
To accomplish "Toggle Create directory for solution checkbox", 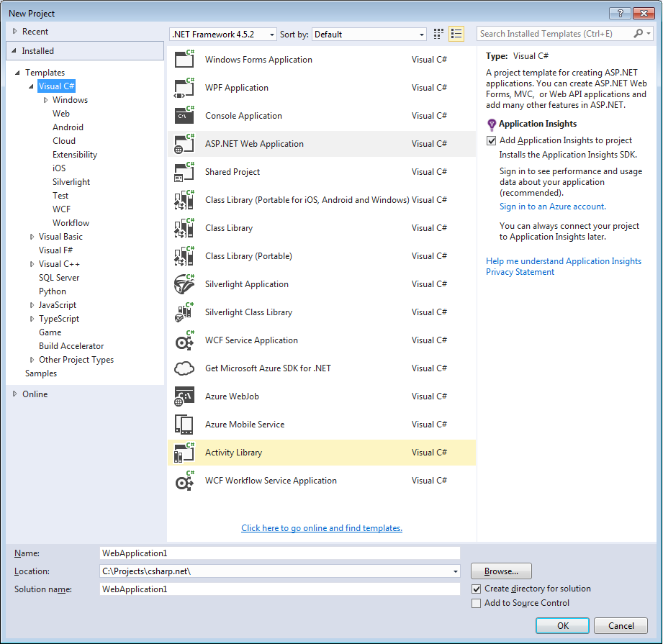I will pos(476,589).
